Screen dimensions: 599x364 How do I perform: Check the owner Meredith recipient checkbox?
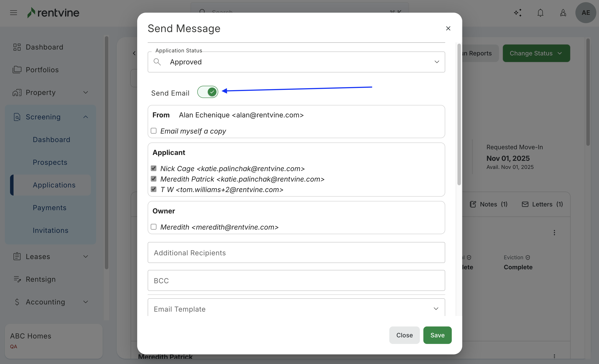pos(154,227)
